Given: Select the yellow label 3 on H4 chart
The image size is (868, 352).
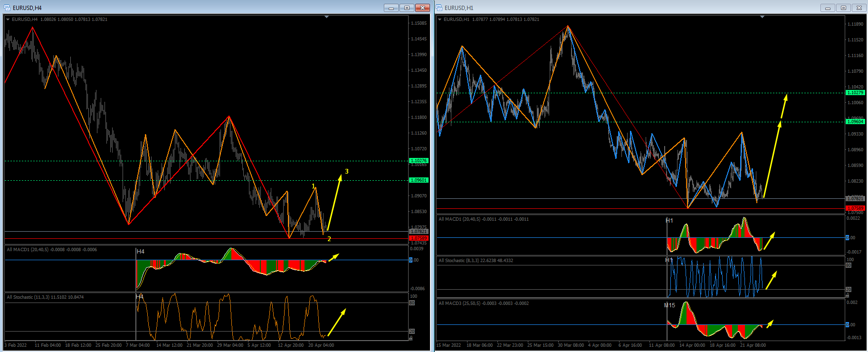Looking at the screenshot, I should [x=347, y=171].
